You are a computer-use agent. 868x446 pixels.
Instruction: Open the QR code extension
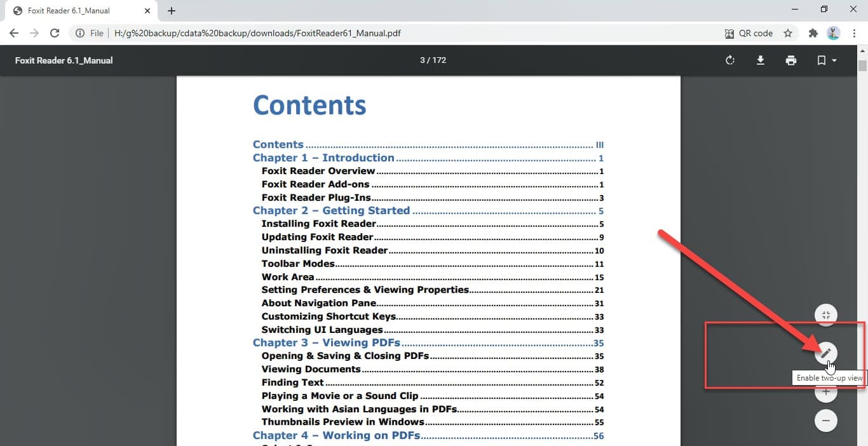click(x=749, y=33)
